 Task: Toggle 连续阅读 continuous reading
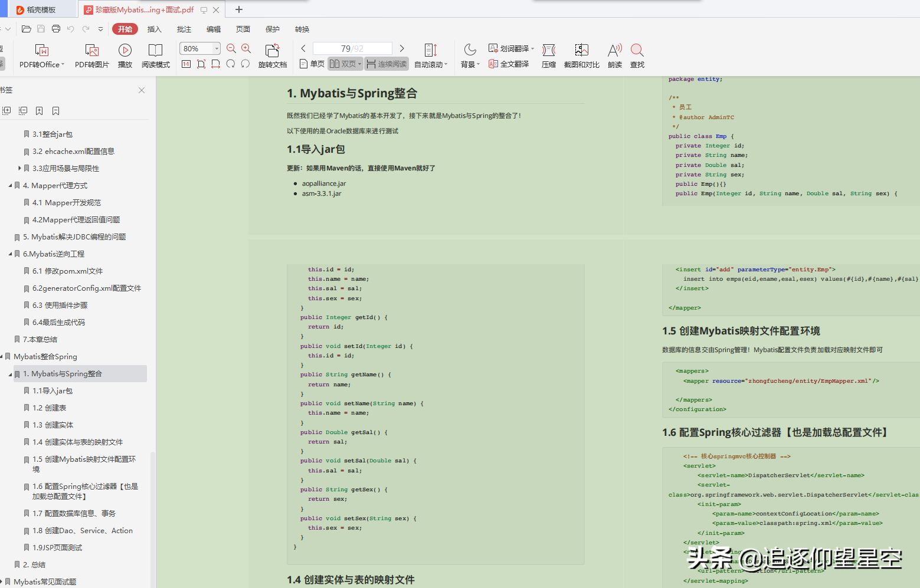(387, 64)
